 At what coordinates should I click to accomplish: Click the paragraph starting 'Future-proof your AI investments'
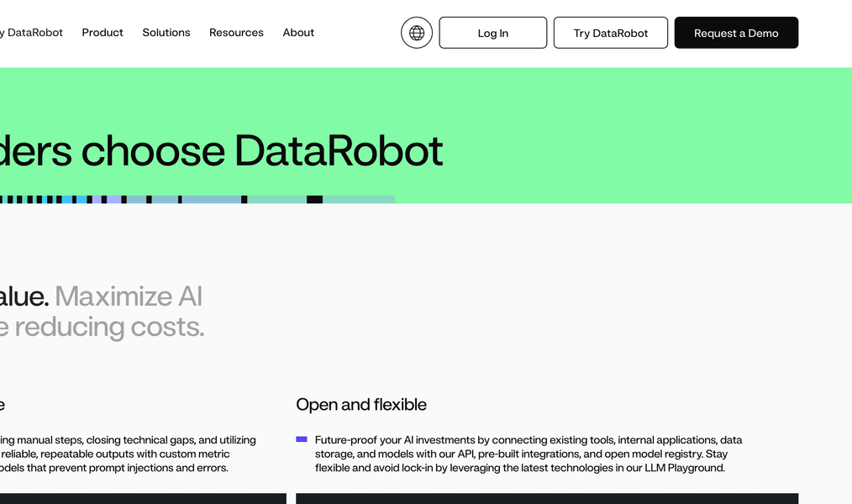click(529, 454)
